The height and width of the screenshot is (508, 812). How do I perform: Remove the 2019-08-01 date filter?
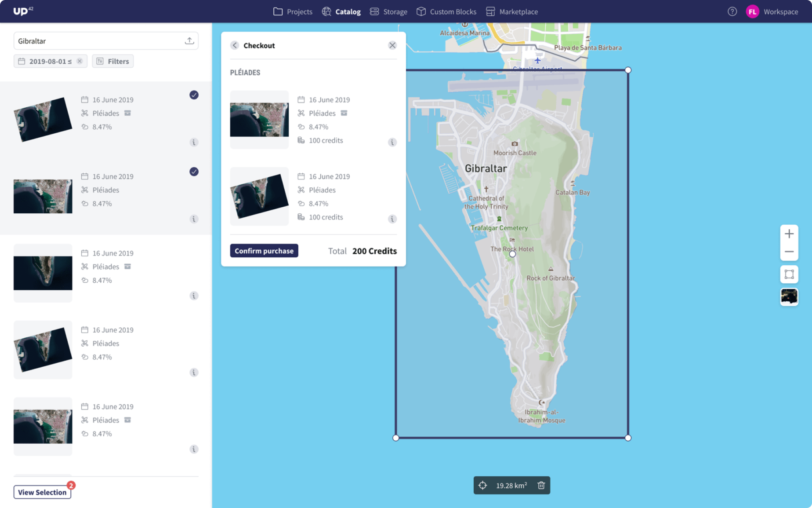(x=80, y=61)
